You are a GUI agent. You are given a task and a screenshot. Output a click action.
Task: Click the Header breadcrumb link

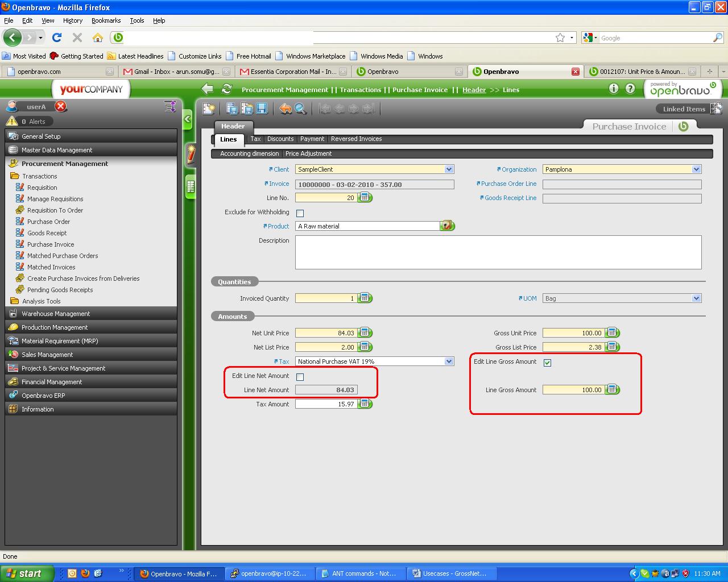point(474,90)
